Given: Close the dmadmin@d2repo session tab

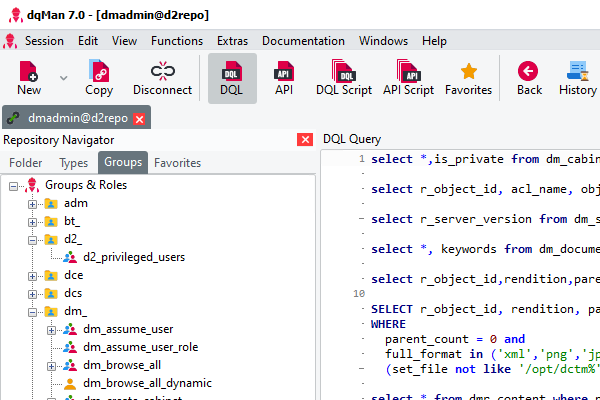Looking at the screenshot, I should (140, 119).
